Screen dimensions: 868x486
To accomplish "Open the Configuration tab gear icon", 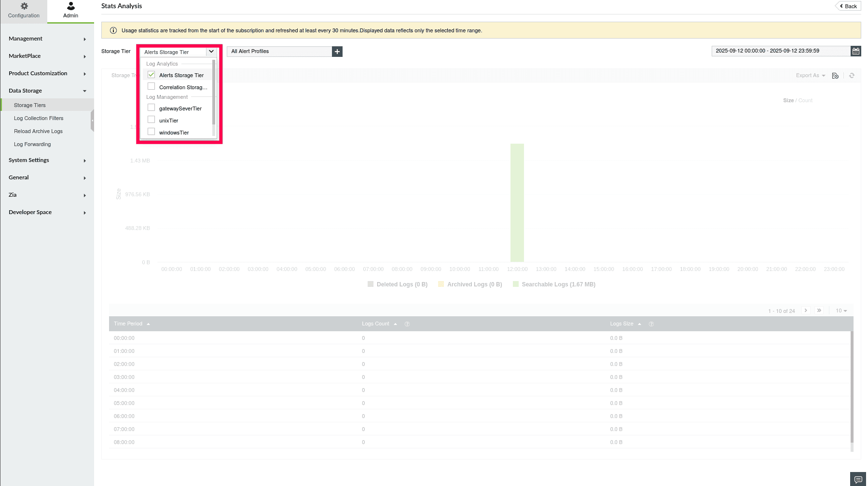I will tap(24, 6).
